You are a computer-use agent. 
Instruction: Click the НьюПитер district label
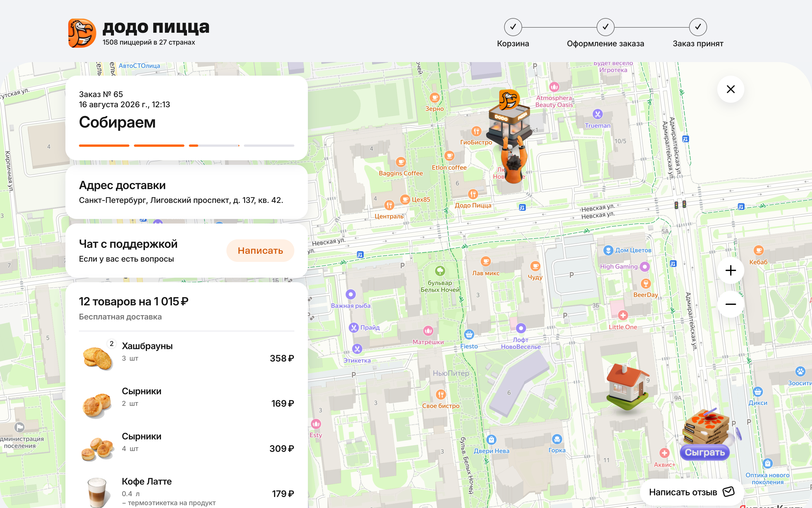451,373
